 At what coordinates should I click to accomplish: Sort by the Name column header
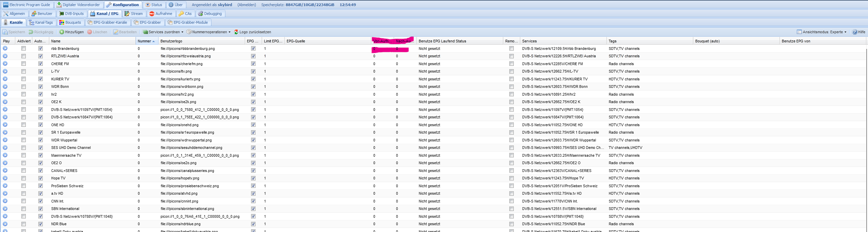92,41
